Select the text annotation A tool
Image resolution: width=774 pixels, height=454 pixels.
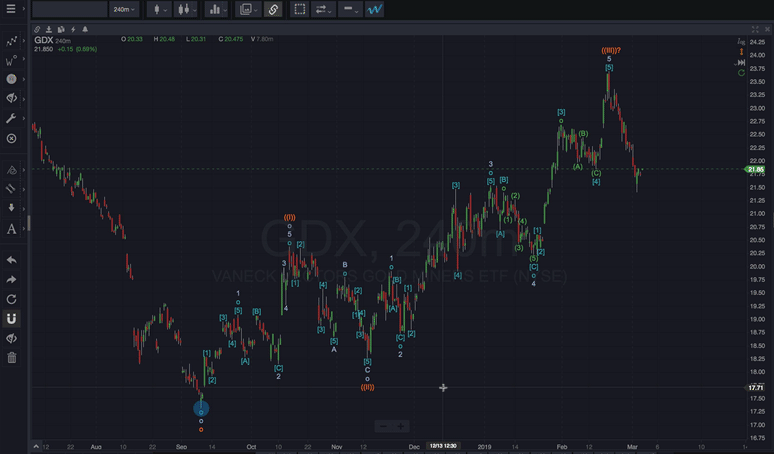pos(11,229)
